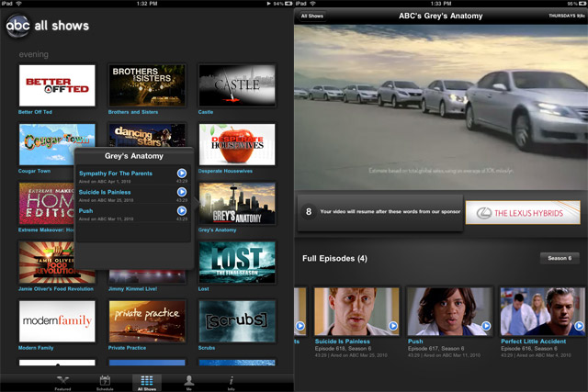Click Suicide Is Painless episode title
This screenshot has height=392, width=588.
[343, 342]
